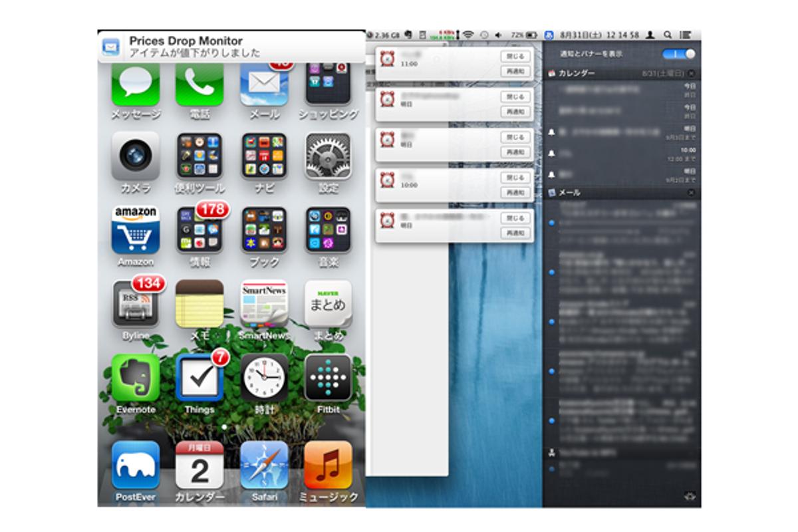Launch the Things app with badge 7
The image size is (798, 532).
click(x=199, y=380)
